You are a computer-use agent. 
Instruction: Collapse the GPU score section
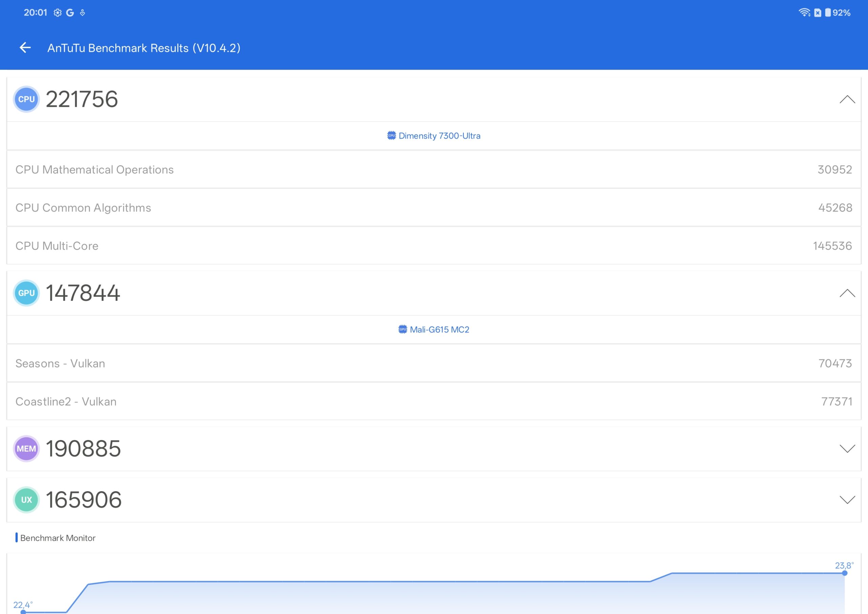[x=847, y=293]
